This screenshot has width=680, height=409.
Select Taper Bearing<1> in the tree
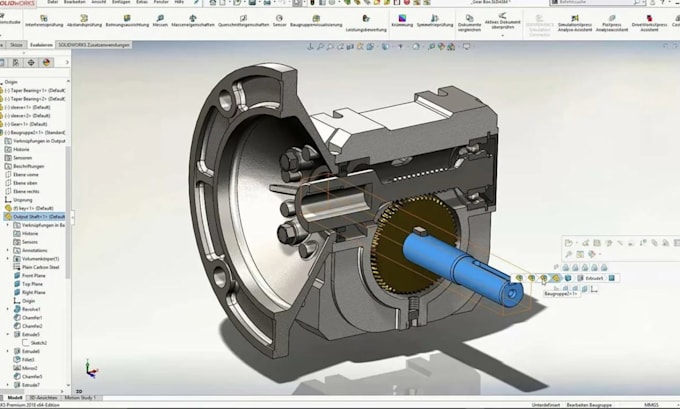(x=35, y=91)
